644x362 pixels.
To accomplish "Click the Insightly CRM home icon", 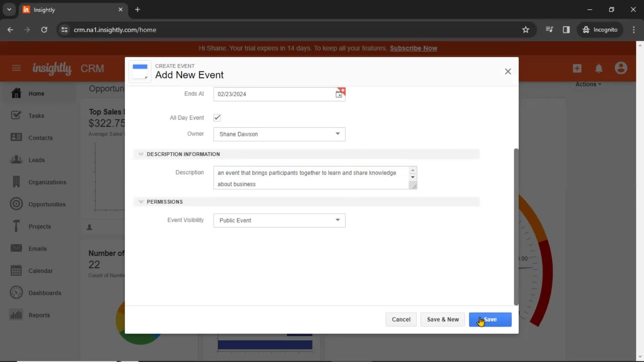I will [x=16, y=93].
